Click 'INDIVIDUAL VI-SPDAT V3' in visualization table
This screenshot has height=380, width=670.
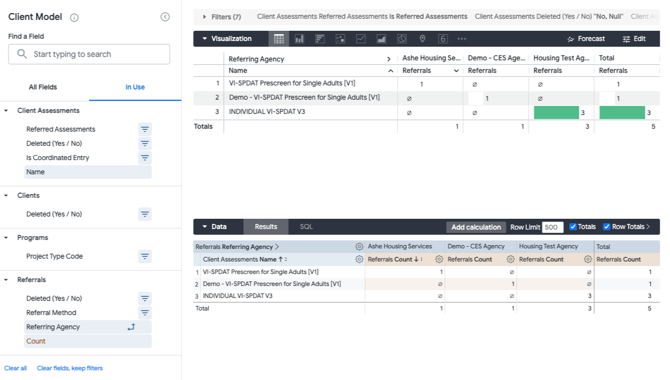267,112
